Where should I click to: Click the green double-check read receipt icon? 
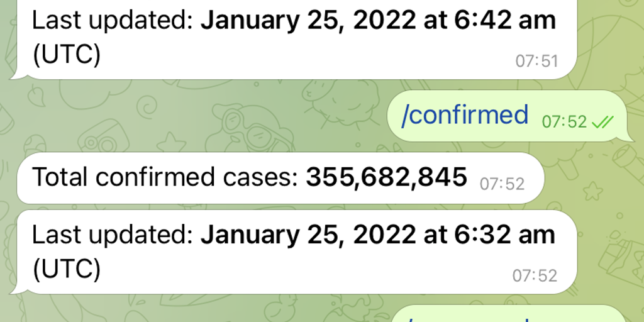click(x=602, y=122)
